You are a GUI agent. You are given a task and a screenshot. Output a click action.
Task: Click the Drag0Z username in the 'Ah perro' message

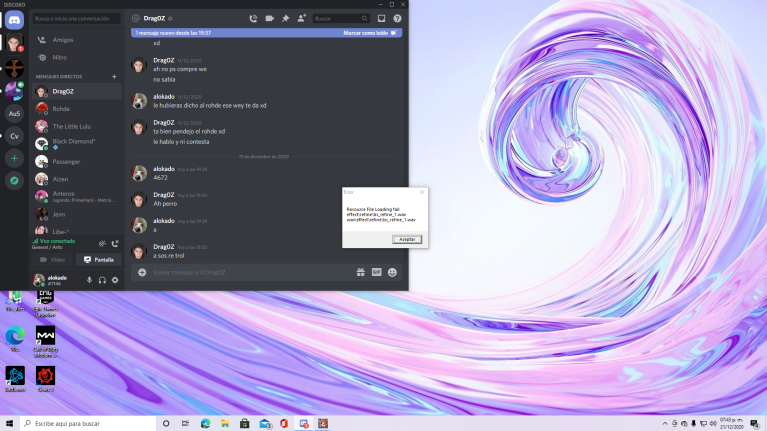coord(163,195)
